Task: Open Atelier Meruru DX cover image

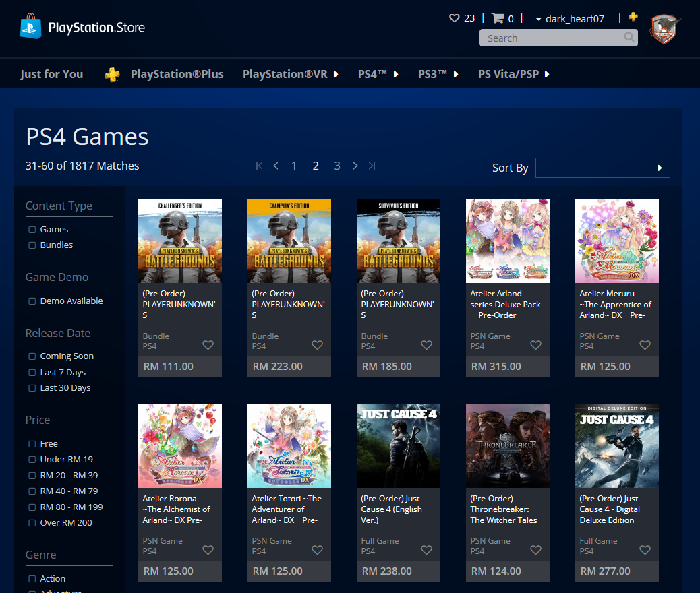Action: (x=617, y=241)
